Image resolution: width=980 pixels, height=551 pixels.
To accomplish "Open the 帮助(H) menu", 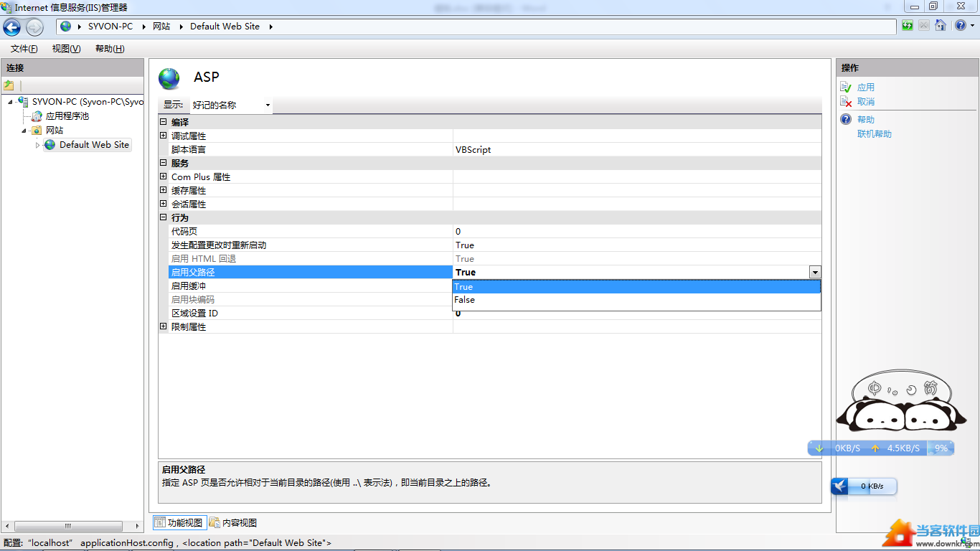I will (110, 49).
